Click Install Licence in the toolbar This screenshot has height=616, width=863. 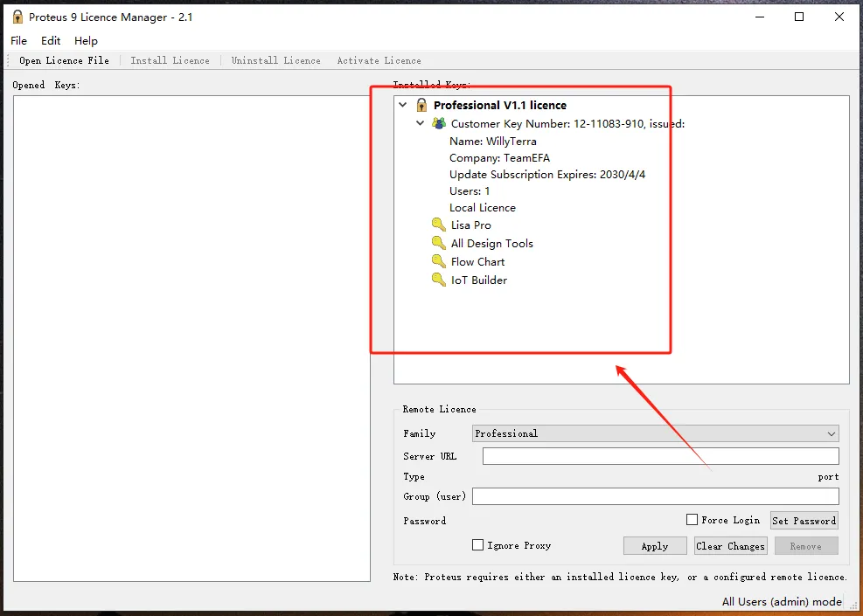[171, 60]
